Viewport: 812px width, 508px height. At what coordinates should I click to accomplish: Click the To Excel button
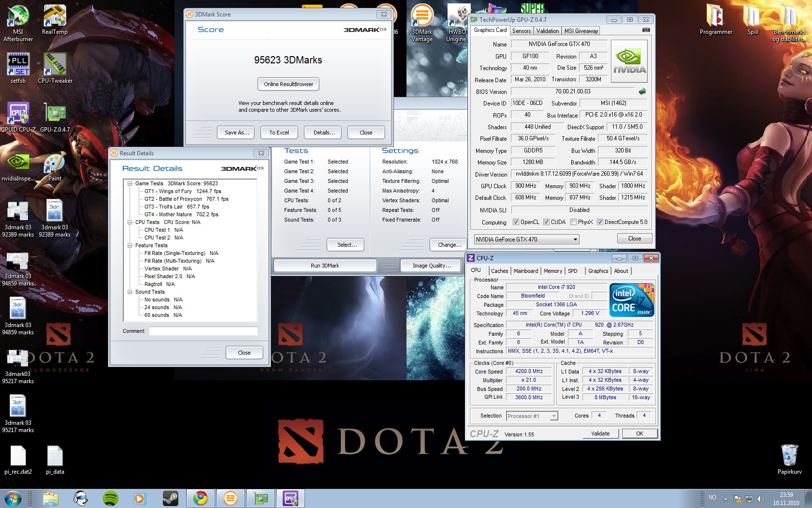click(279, 133)
